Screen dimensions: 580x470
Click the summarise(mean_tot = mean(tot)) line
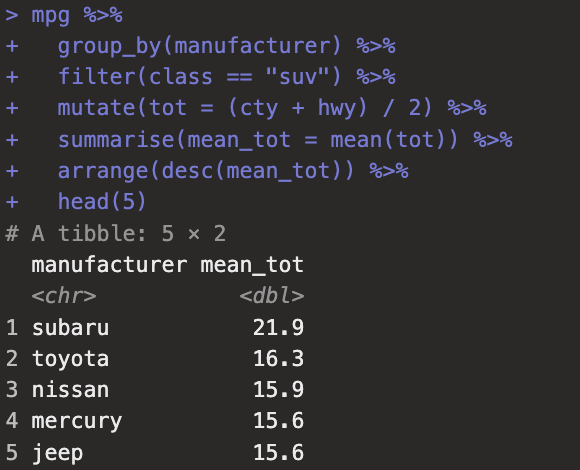pyautogui.click(x=285, y=140)
